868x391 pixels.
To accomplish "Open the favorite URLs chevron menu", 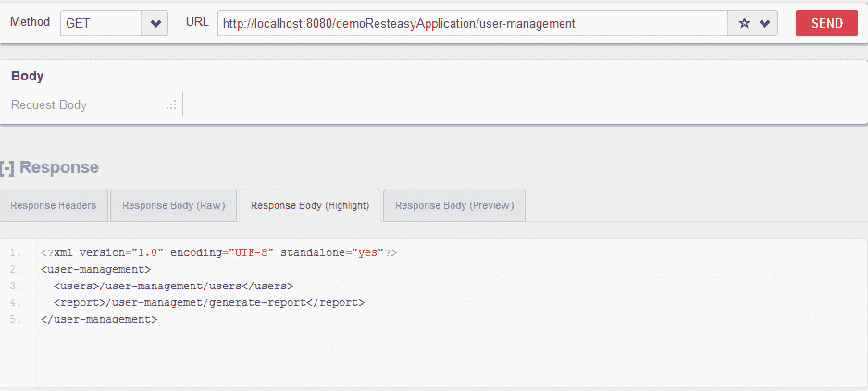I will point(765,24).
